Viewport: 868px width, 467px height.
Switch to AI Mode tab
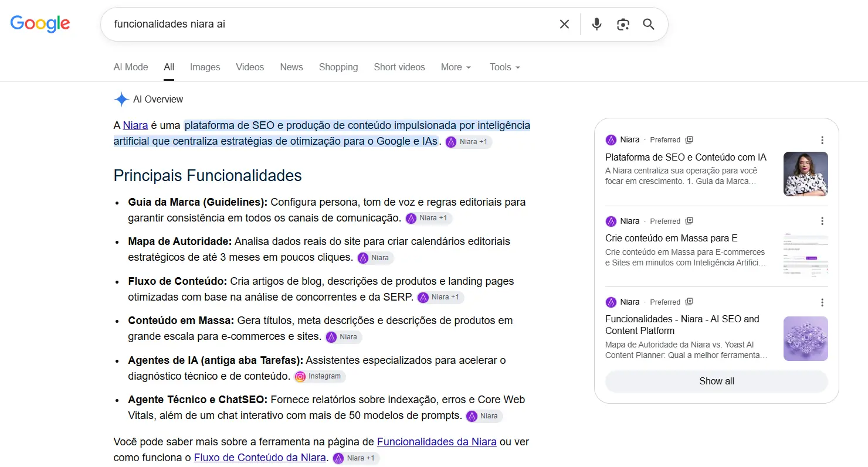(x=131, y=67)
